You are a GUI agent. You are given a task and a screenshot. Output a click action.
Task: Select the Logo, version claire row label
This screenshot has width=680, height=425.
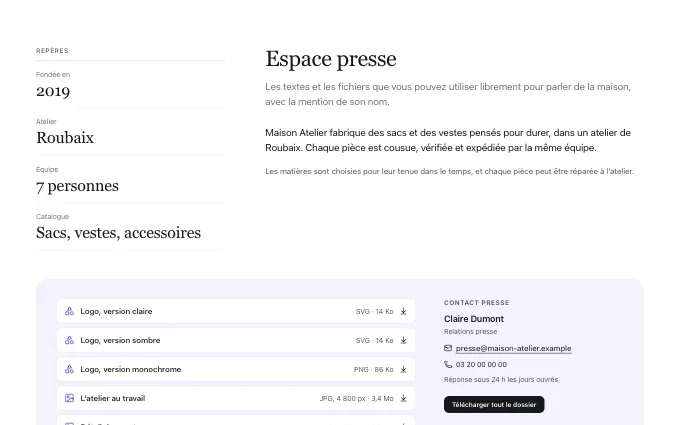[116, 311]
